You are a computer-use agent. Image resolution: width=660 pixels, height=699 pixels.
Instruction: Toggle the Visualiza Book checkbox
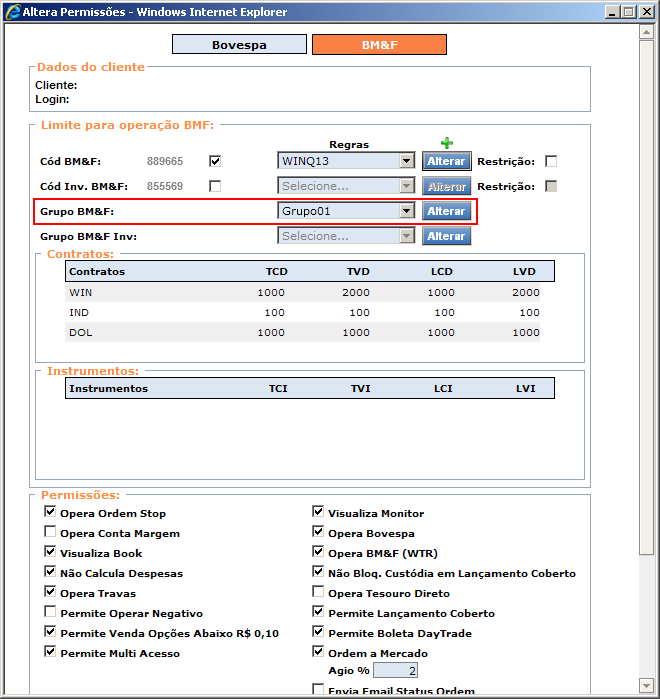point(50,551)
